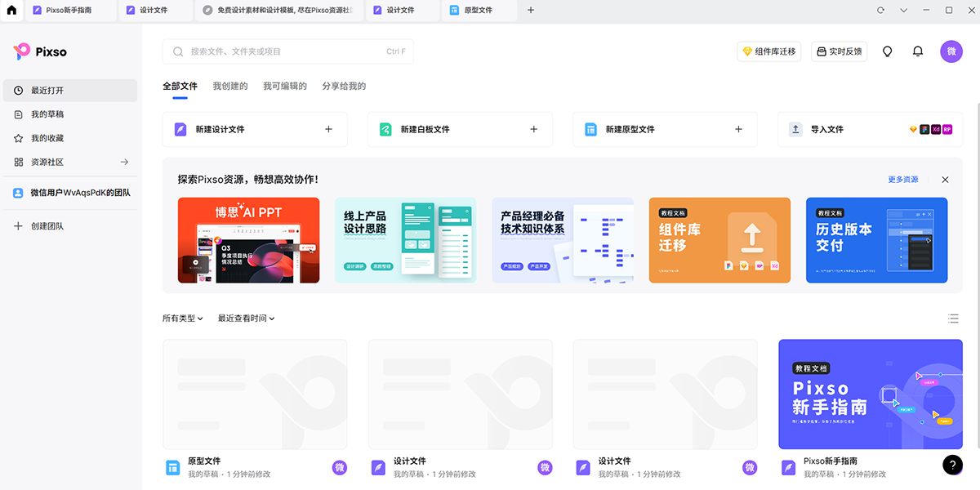The height and width of the screenshot is (490, 980).
Task: Switch to the Pixso新手指南 tab
Action: point(69,11)
